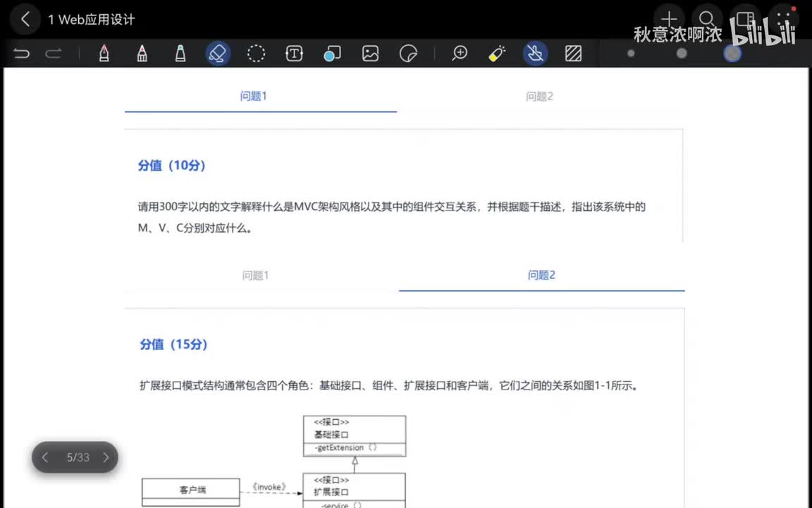Insert an image with picture tool
Viewport: 812px width, 508px height.
pyautogui.click(x=370, y=54)
